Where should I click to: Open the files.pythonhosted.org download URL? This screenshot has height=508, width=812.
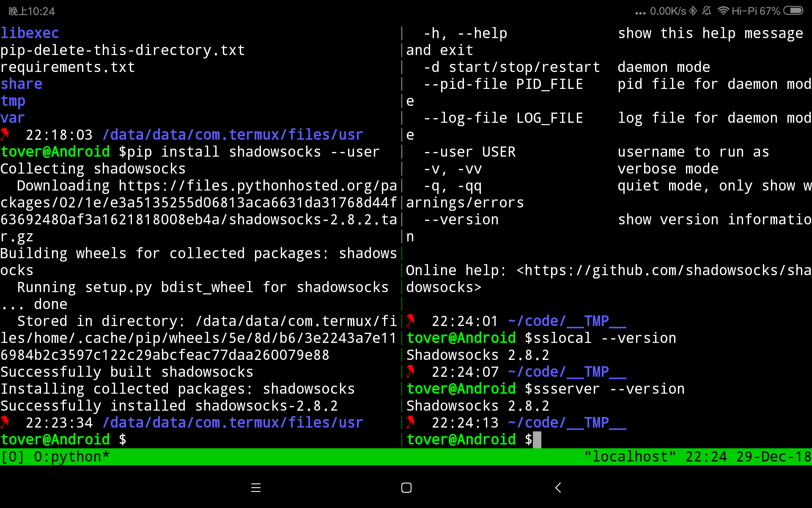pos(199,211)
